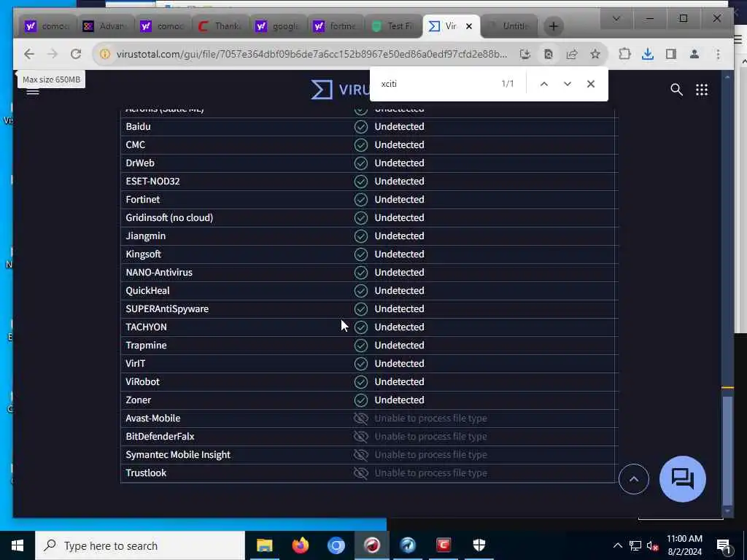Click the 'Type here to search' box
The width and height of the screenshot is (747, 560).
click(140, 545)
